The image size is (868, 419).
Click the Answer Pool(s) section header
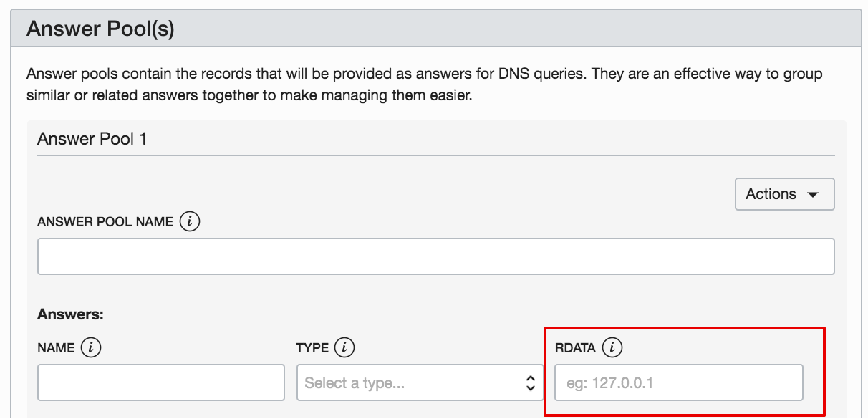click(x=100, y=29)
